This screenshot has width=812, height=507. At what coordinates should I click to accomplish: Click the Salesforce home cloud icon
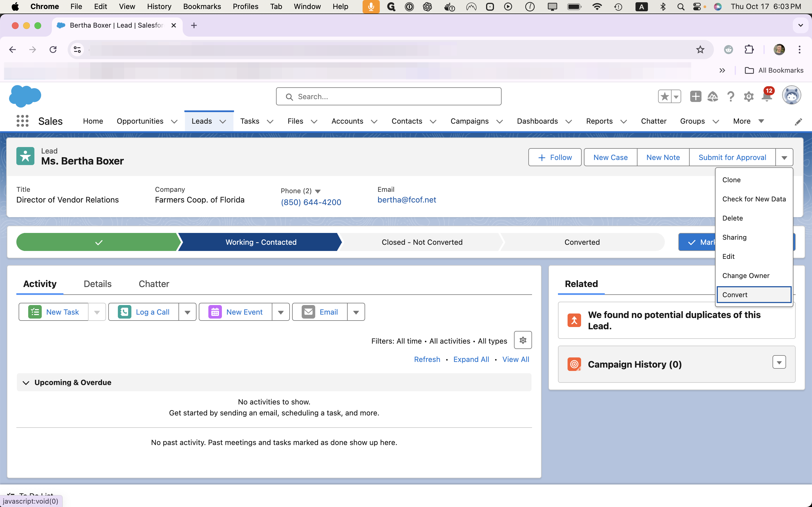tap(25, 96)
